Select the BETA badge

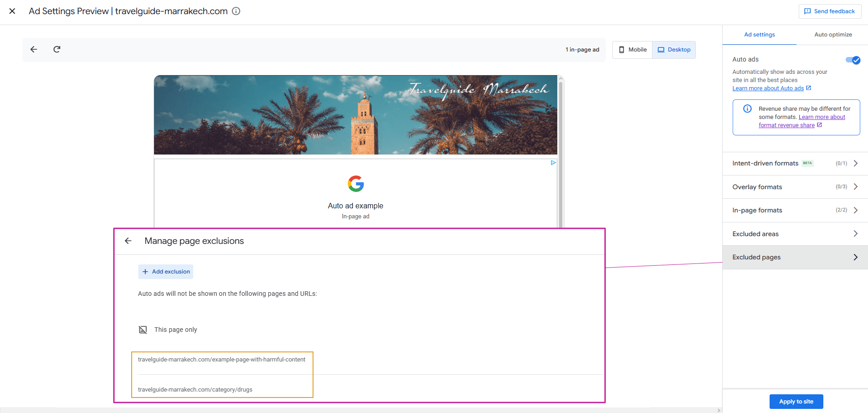pyautogui.click(x=807, y=163)
